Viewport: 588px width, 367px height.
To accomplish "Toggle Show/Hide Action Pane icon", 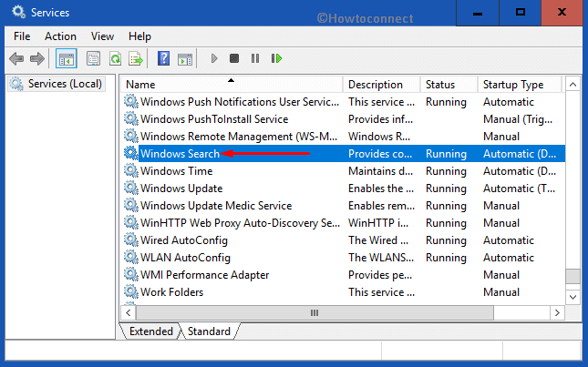I will tap(185, 59).
